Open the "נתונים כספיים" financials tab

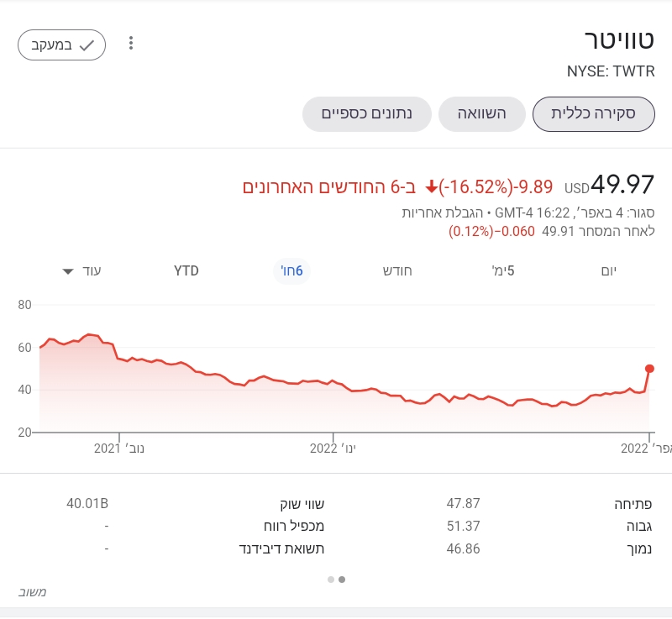click(x=367, y=114)
